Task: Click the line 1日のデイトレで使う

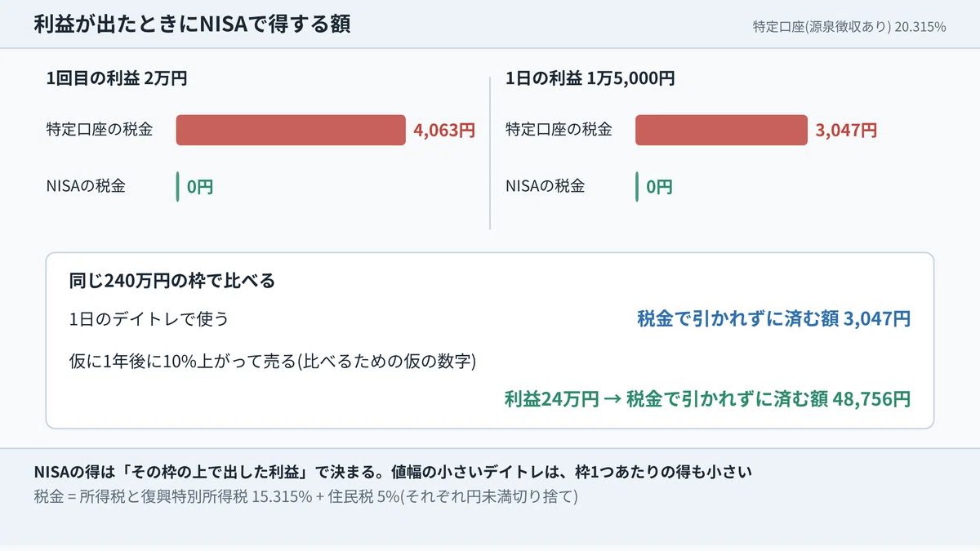Action: pos(149,319)
